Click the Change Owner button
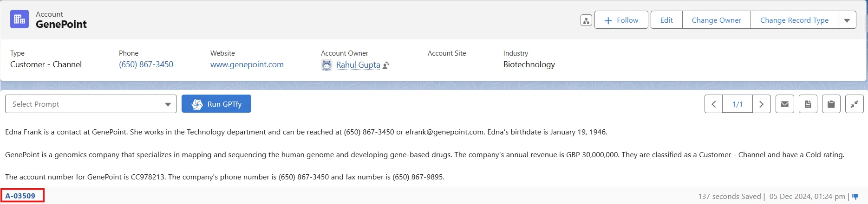868x204 pixels. (x=717, y=20)
